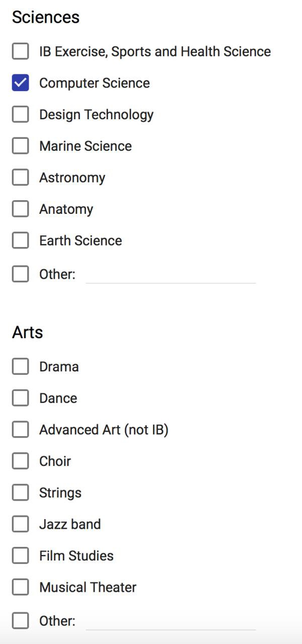Viewport: 302px width, 644px height.
Task: Check the Strings option
Action: pos(20,493)
